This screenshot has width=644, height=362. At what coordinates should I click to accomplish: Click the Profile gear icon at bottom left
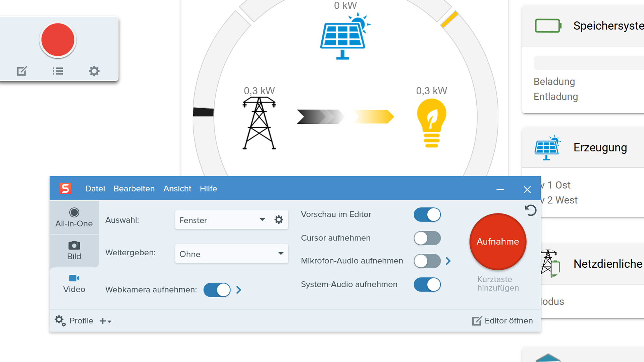(x=60, y=321)
